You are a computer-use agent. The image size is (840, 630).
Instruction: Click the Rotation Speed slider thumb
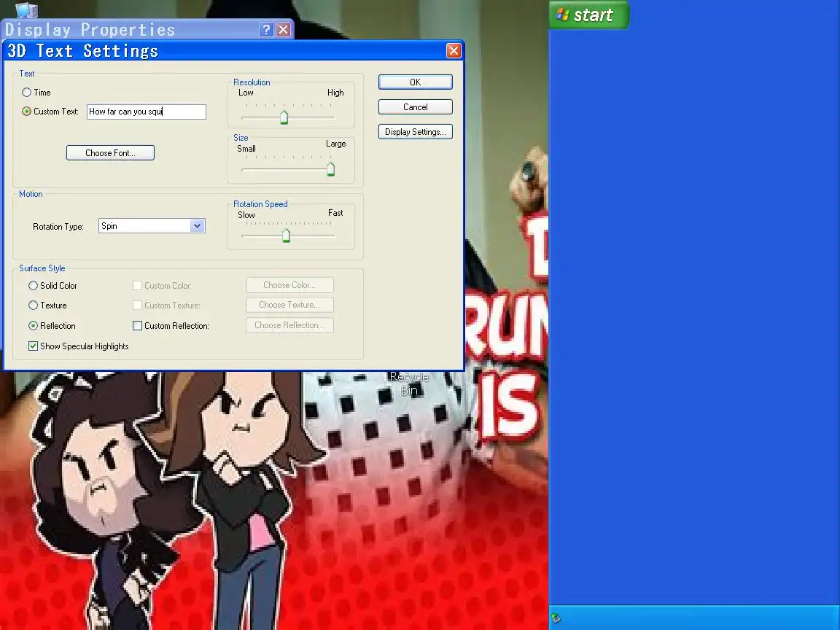286,236
